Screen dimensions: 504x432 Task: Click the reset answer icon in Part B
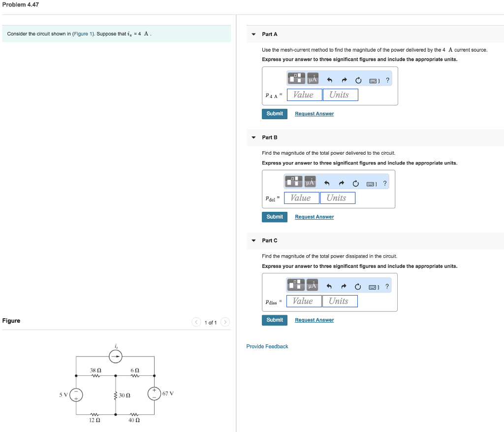point(355,183)
